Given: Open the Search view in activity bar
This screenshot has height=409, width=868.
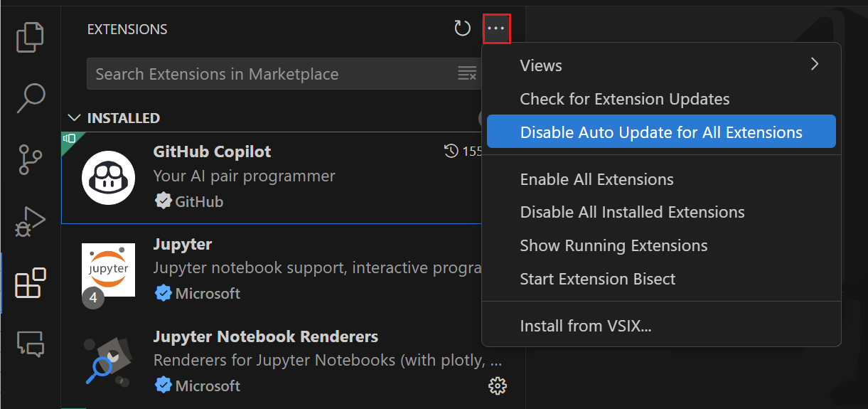Looking at the screenshot, I should pos(30,99).
